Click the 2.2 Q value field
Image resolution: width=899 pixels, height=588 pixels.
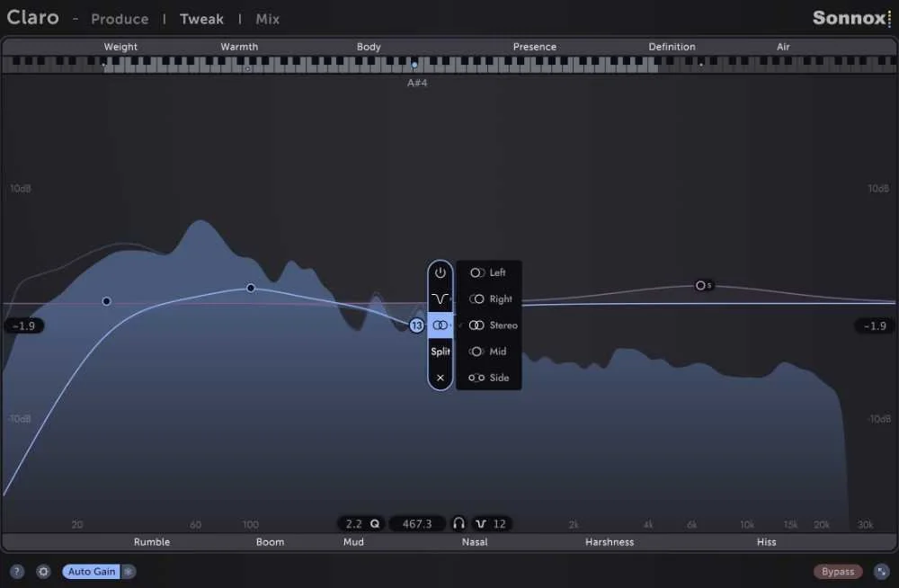353,524
